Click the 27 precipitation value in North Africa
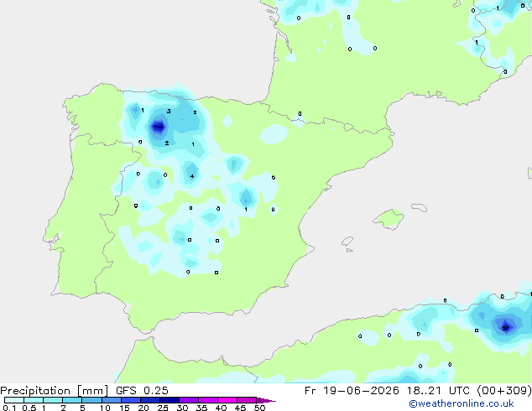The height and width of the screenshot is (411, 532). (505, 328)
